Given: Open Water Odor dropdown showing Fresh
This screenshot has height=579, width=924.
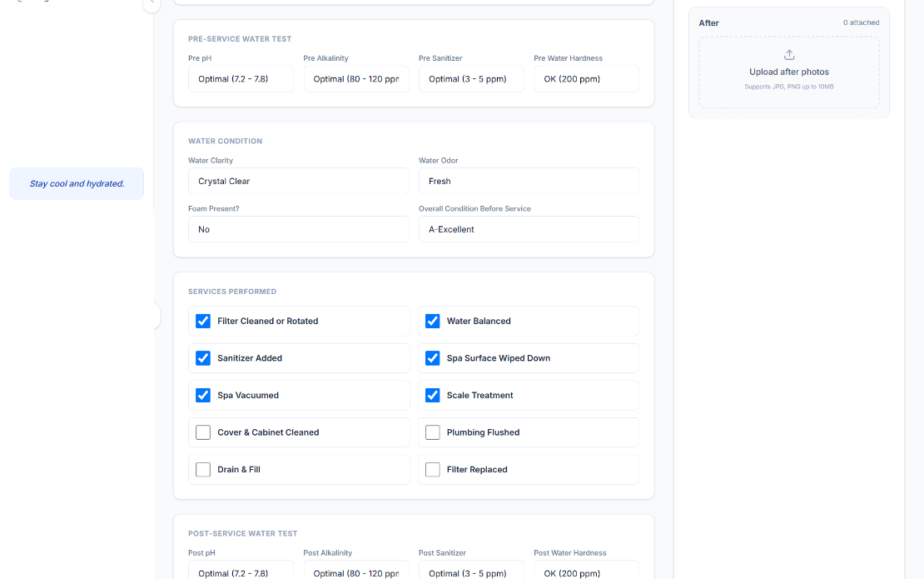Looking at the screenshot, I should coord(529,181).
